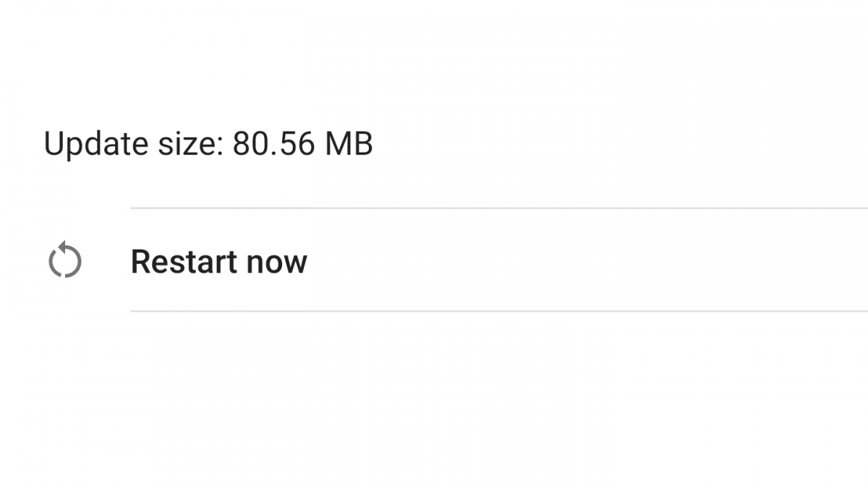Select the Update size 80.56 MB text
868x488 pixels.
pos(208,144)
